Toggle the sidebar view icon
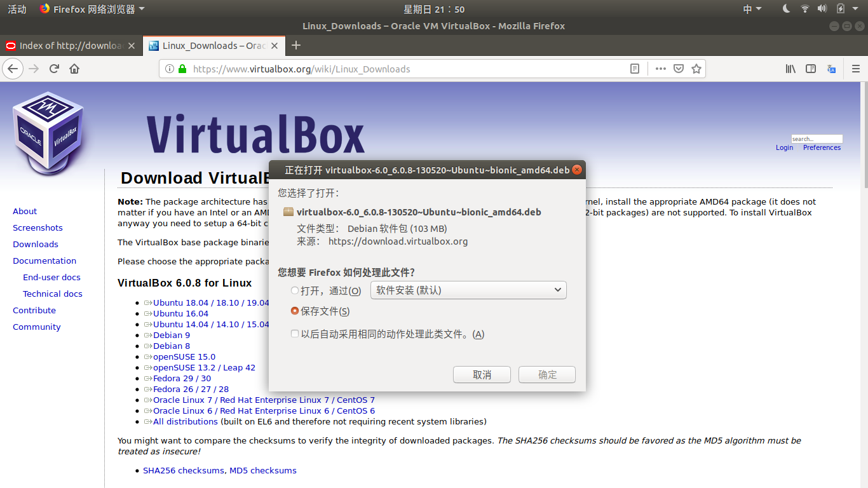The width and height of the screenshot is (868, 488). [x=811, y=69]
